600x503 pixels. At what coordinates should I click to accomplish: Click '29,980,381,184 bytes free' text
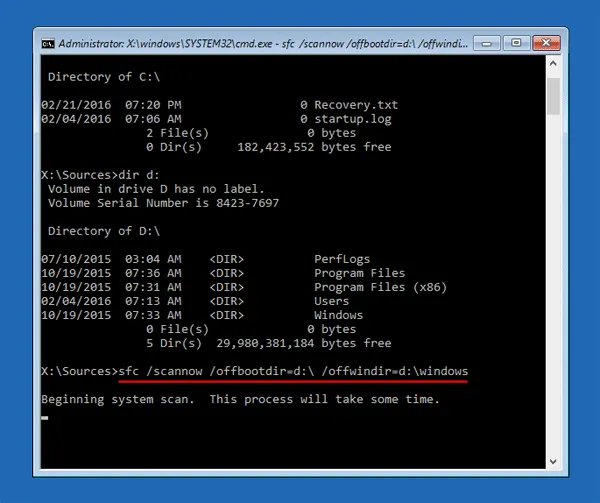(x=304, y=343)
